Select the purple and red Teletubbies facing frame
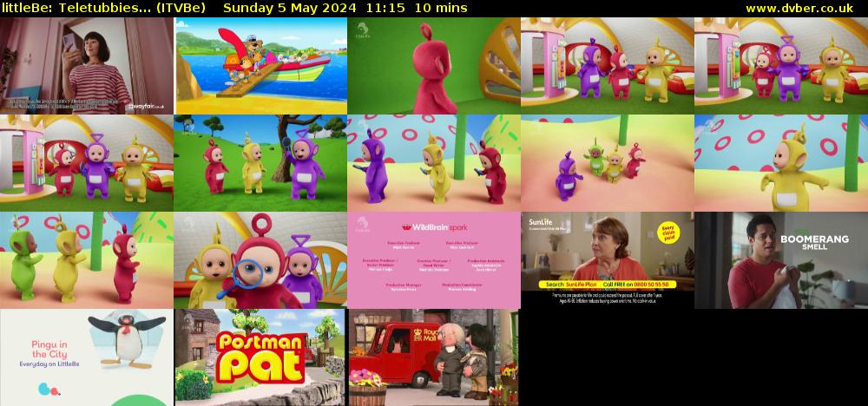This screenshot has height=406, width=868. tap(434, 163)
